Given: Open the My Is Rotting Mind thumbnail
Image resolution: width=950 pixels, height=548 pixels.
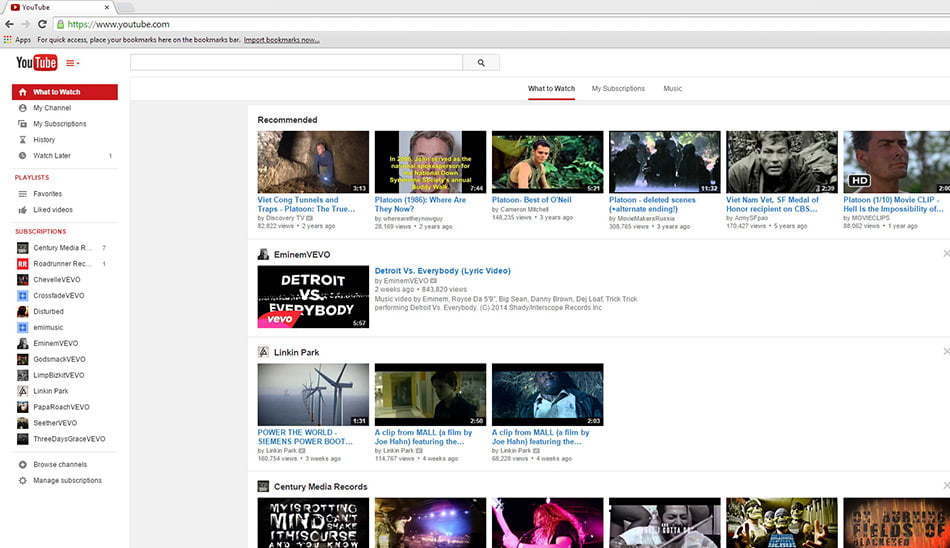Looking at the screenshot, I should (x=313, y=523).
